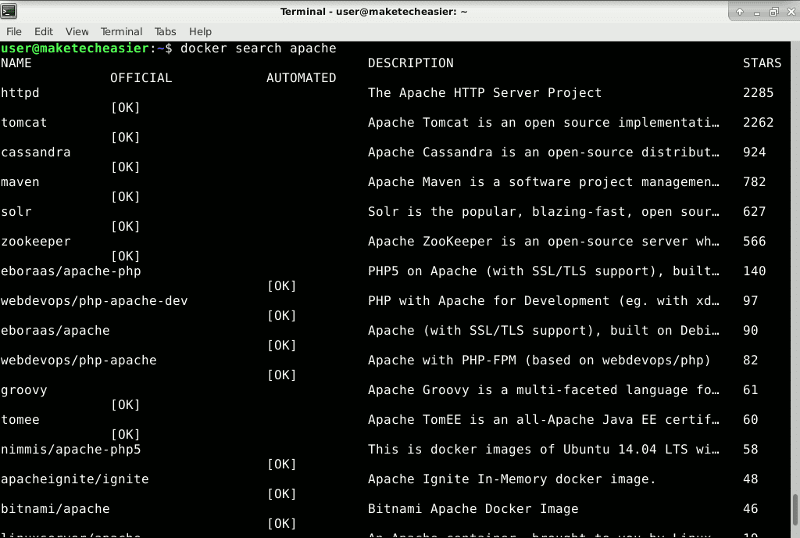This screenshot has height=538, width=800.
Task: Click the solr image name
Action: coord(16,212)
